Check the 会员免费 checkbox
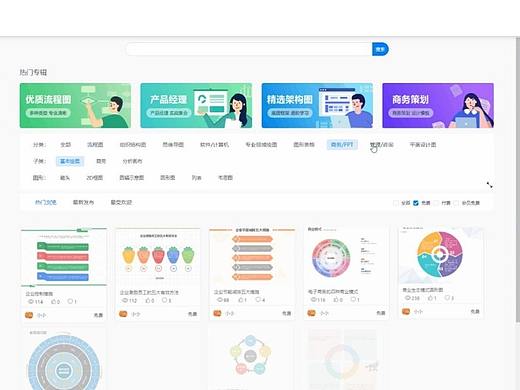520x390 pixels. [x=456, y=203]
